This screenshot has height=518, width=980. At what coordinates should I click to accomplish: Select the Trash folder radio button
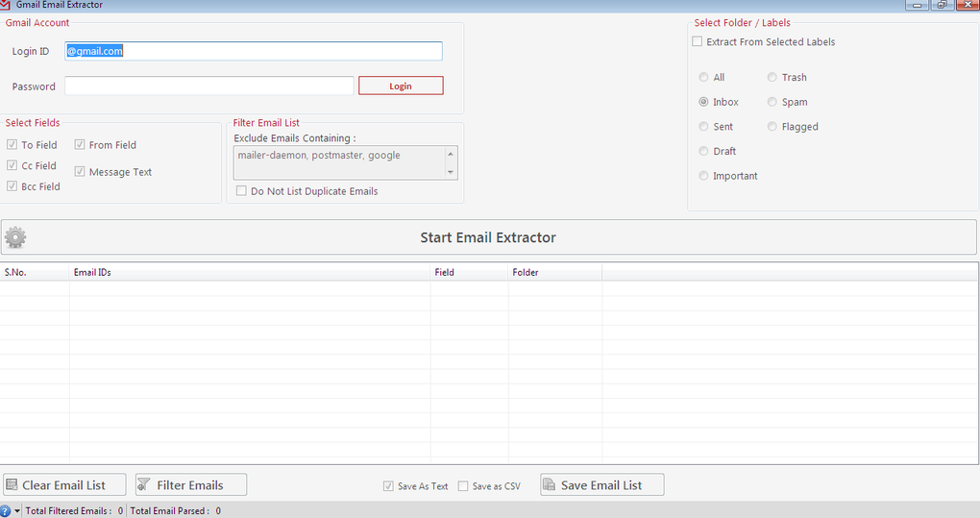tap(772, 77)
